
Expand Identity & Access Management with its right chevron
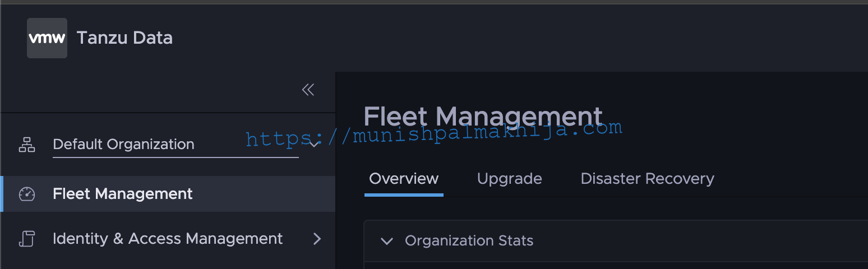click(x=317, y=239)
